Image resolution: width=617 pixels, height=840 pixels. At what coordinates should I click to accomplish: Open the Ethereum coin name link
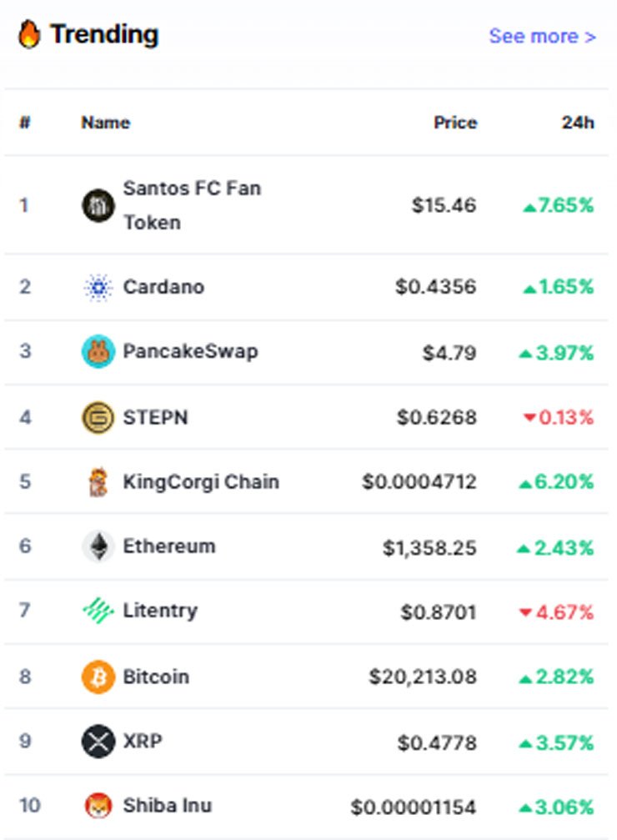coord(169,546)
